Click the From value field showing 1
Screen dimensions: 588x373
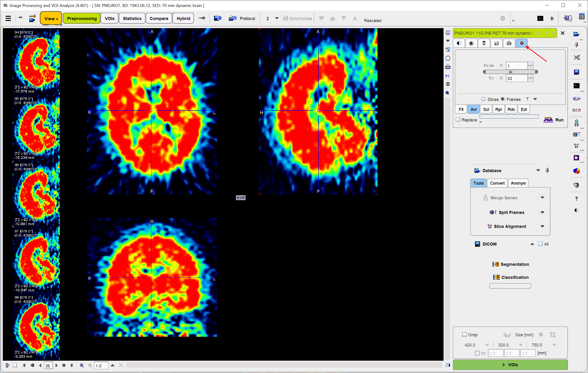pyautogui.click(x=516, y=66)
